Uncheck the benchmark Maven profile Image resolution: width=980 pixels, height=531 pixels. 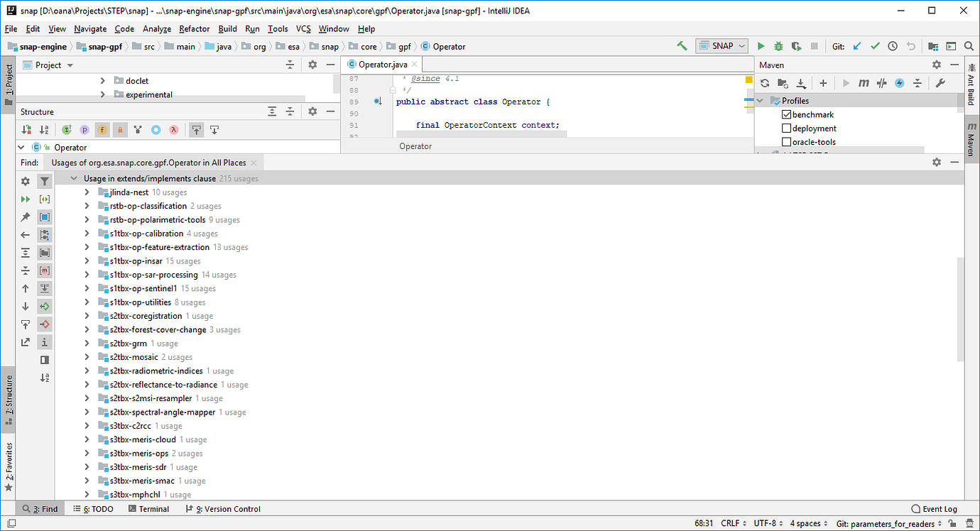[787, 114]
